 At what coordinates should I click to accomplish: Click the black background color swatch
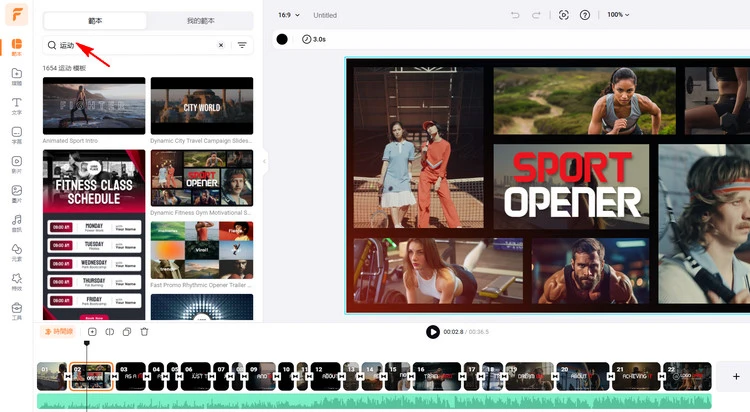pyautogui.click(x=282, y=39)
